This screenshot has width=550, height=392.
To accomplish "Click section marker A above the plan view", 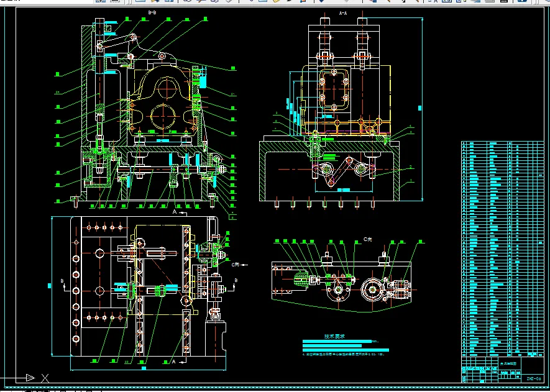I will pos(175,212).
